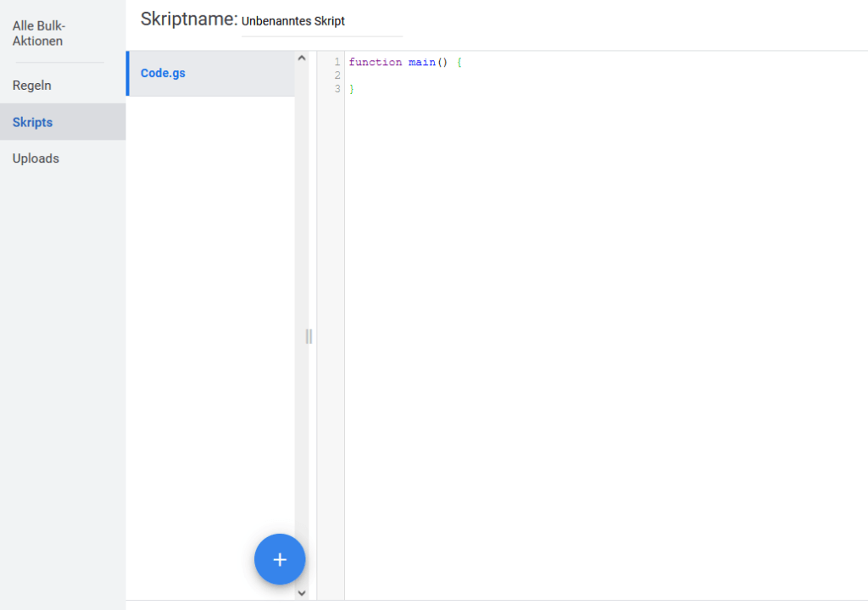Click the file list scrollbar track
The height and width of the screenshot is (610, 868).
point(302,254)
